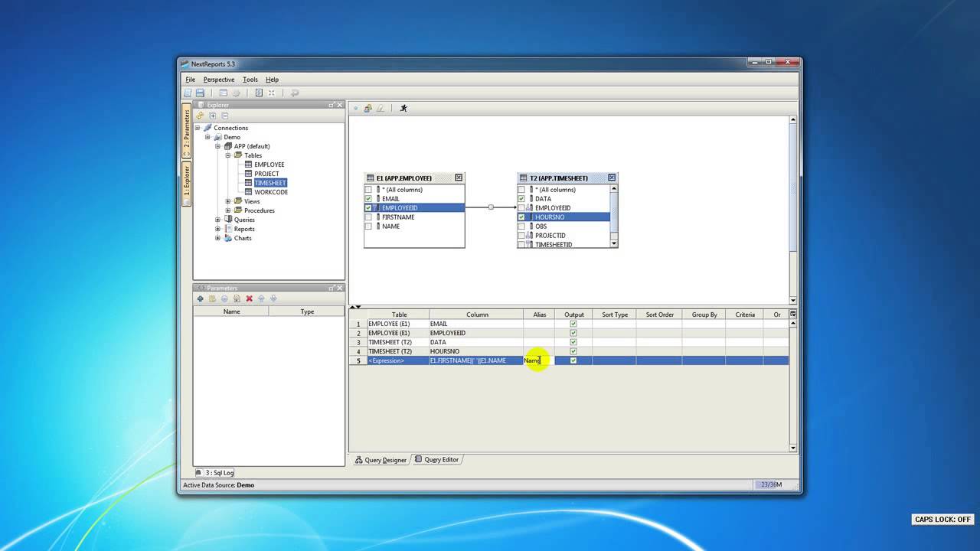Switch to the Query Editor tab
980x551 pixels.
tap(436, 460)
